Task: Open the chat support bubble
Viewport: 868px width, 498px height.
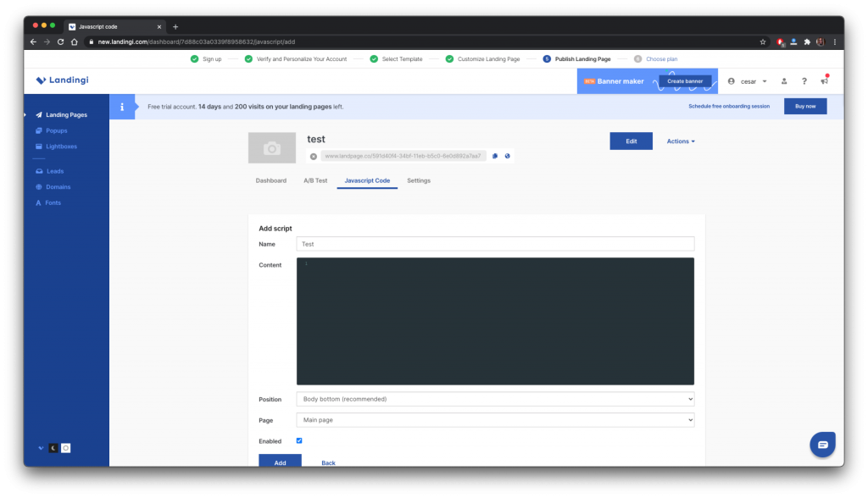Action: pos(822,444)
